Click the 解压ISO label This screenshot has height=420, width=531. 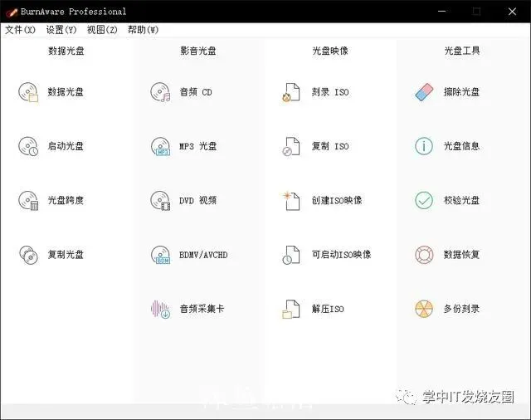click(328, 309)
